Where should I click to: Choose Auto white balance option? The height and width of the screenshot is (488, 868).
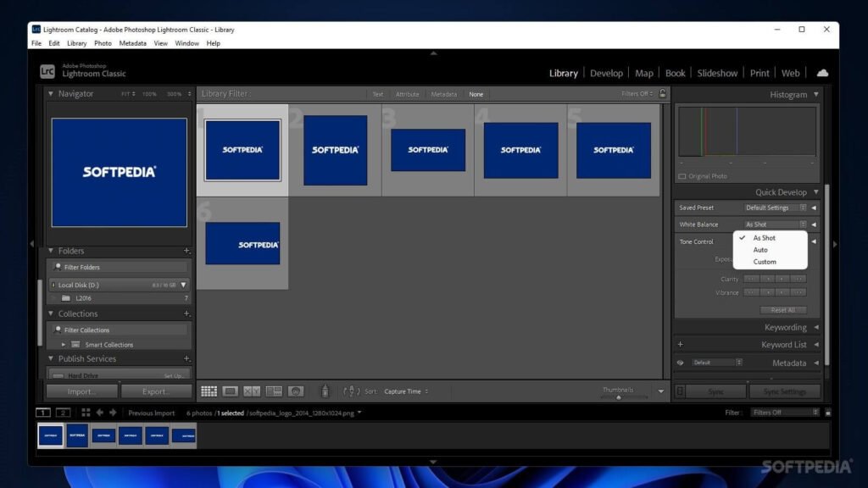(760, 250)
